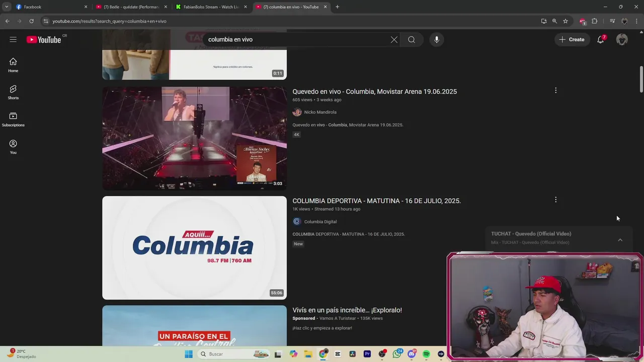Open the Extensions puzzle icon
The width and height of the screenshot is (644, 362).
(594, 21)
